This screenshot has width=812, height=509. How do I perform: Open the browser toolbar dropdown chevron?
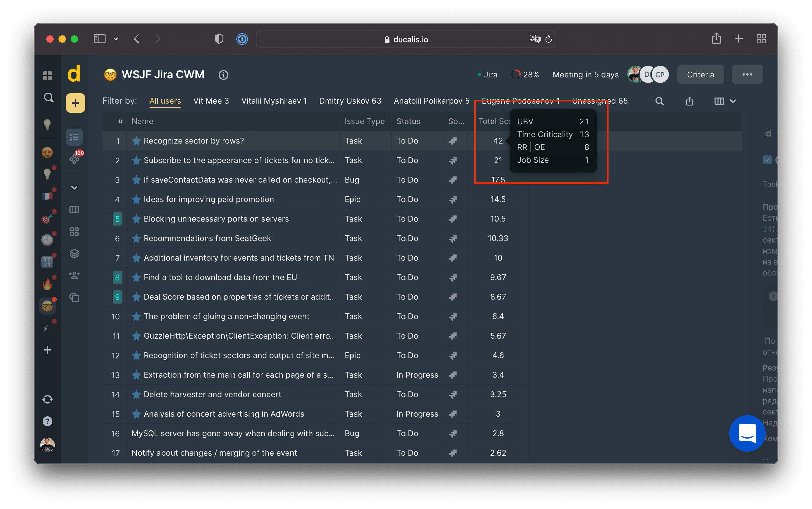[116, 39]
